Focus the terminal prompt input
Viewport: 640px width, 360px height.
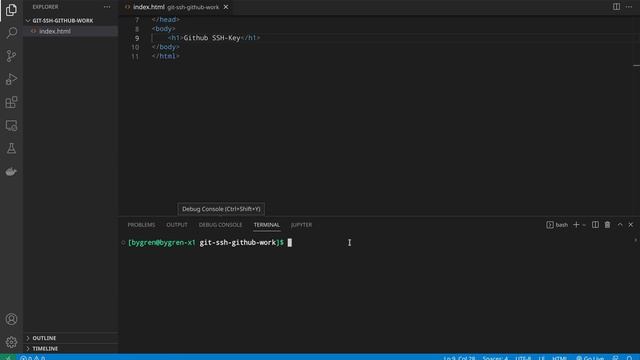pyautogui.click(x=289, y=242)
